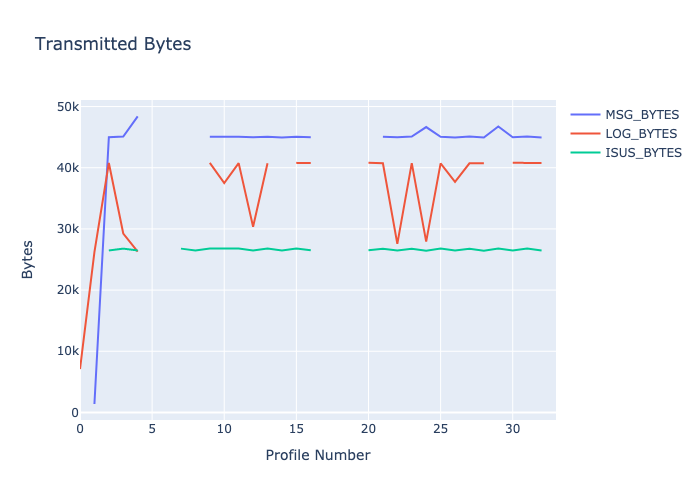The width and height of the screenshot is (700, 500).
Task: Click the x-axis tick label 15
Action: coord(296,429)
